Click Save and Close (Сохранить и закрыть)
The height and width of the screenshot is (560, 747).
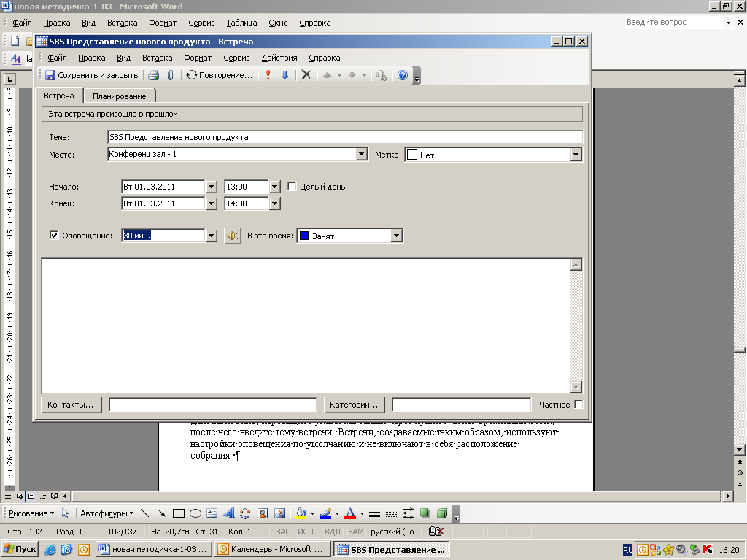pyautogui.click(x=91, y=75)
